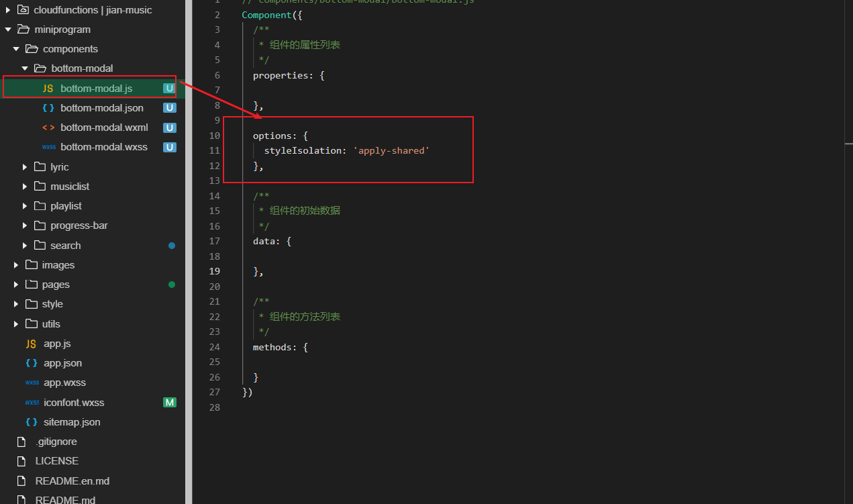Screen dimensions: 853x504
Task: Click the wxss icon of iconfont.wxss
Action: coord(32,403)
